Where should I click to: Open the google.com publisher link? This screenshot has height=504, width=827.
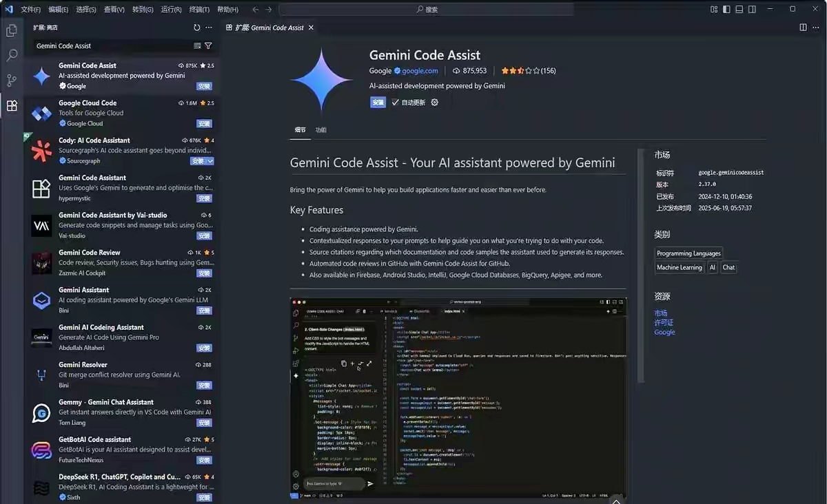pyautogui.click(x=420, y=71)
